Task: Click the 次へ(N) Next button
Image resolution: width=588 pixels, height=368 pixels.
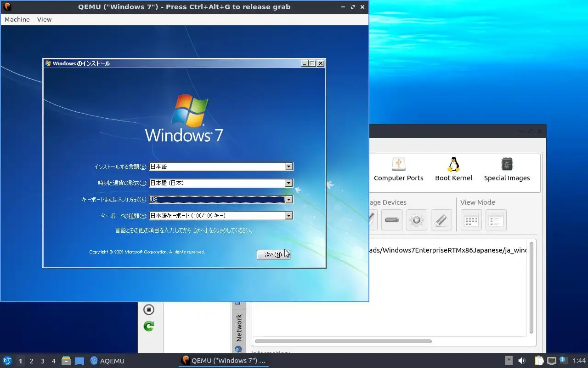Action: pyautogui.click(x=273, y=254)
